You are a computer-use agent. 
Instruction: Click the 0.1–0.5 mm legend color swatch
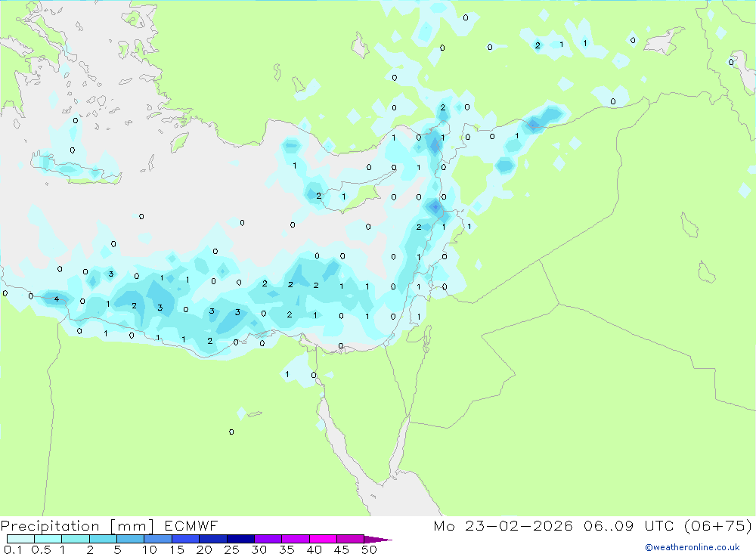coord(20,539)
